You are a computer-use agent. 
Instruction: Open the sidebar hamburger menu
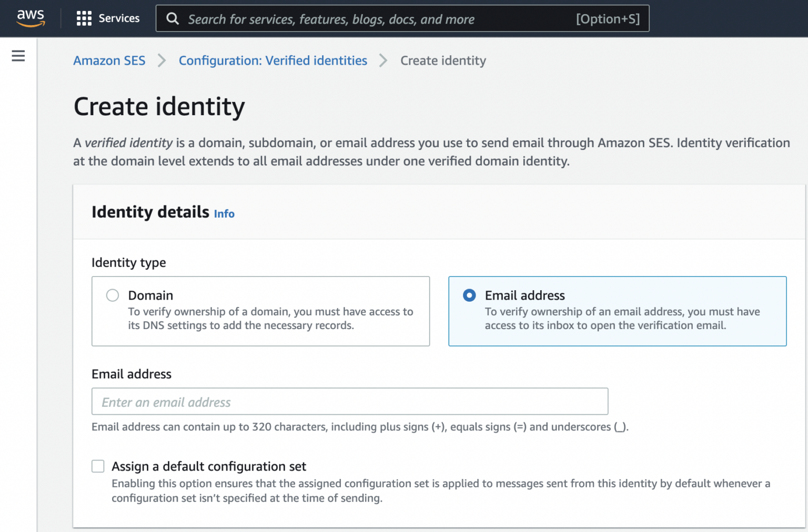(18, 56)
